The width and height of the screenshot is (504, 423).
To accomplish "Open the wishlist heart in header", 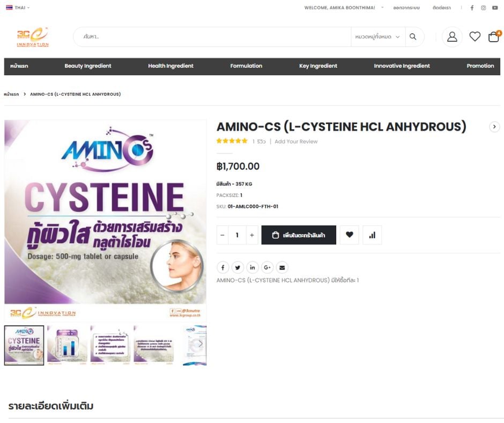I will tap(475, 37).
